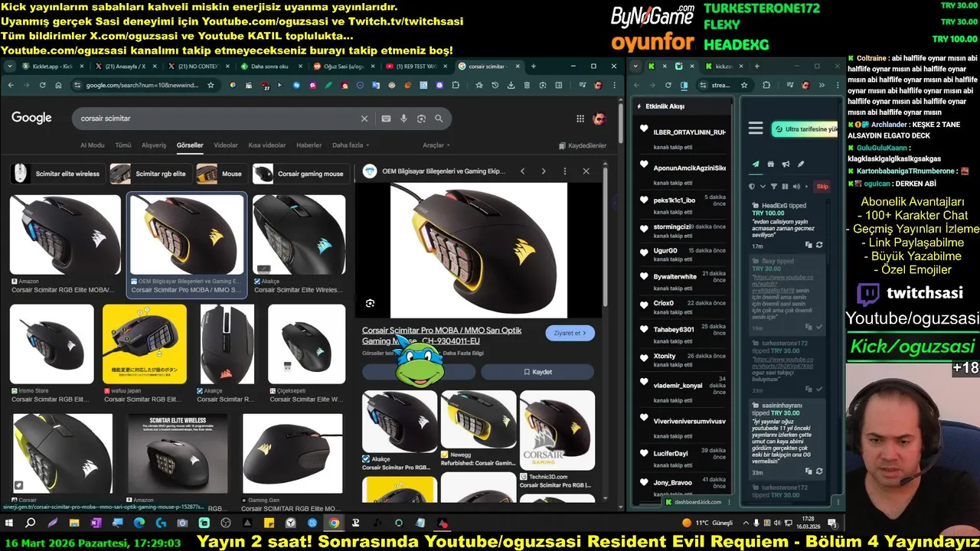Open the Amazon Corsair Scimitar RGB Elite thumbnail
The image size is (980, 551).
65,234
